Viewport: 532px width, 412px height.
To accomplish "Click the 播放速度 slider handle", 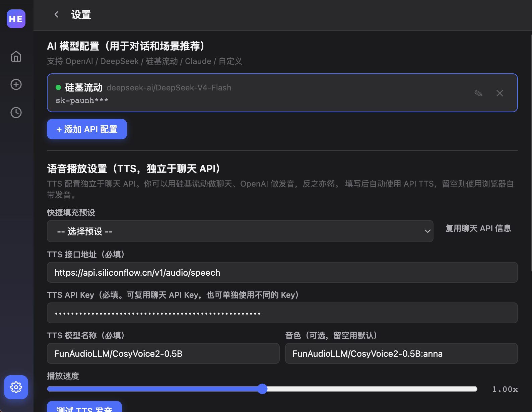I will 263,389.
